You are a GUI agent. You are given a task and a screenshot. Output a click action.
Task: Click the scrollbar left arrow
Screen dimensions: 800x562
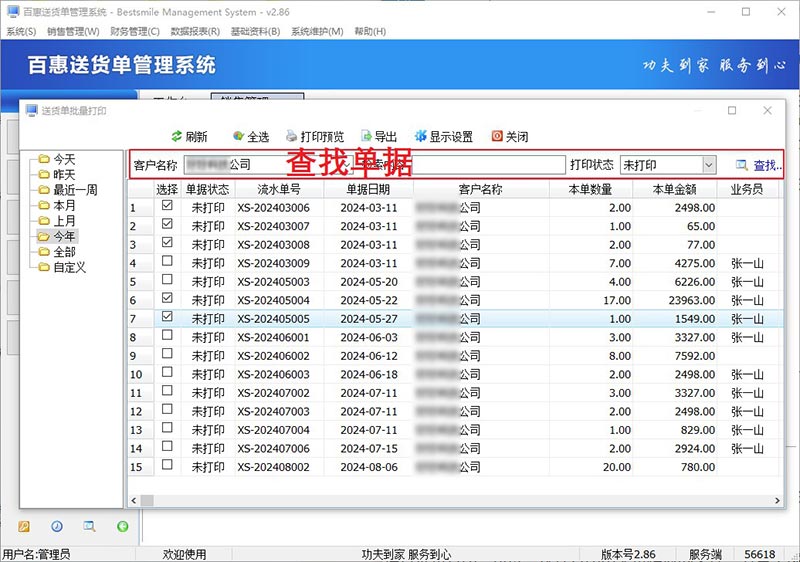click(134, 500)
